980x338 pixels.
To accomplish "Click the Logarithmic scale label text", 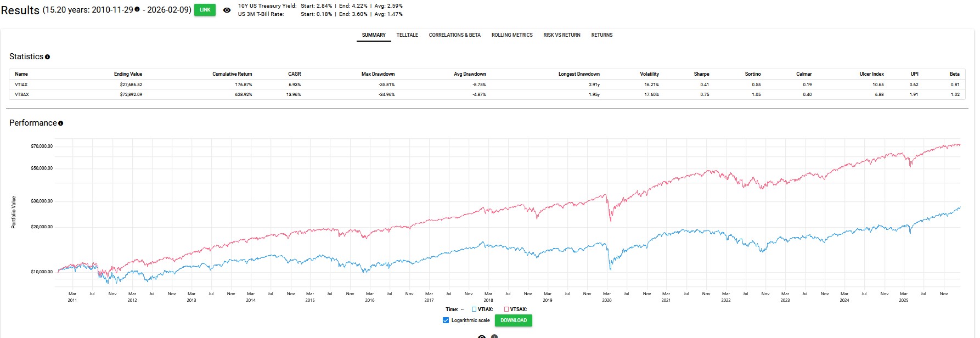I will pyautogui.click(x=470, y=320).
